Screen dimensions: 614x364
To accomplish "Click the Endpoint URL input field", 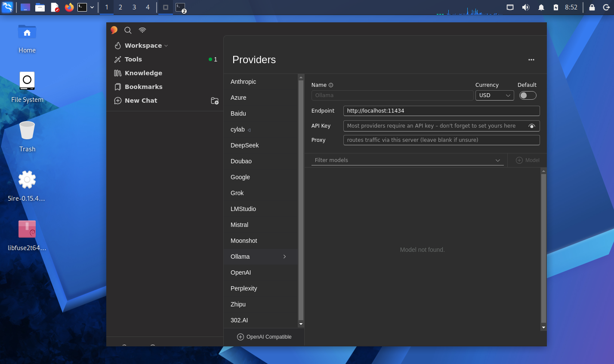I will pyautogui.click(x=441, y=111).
